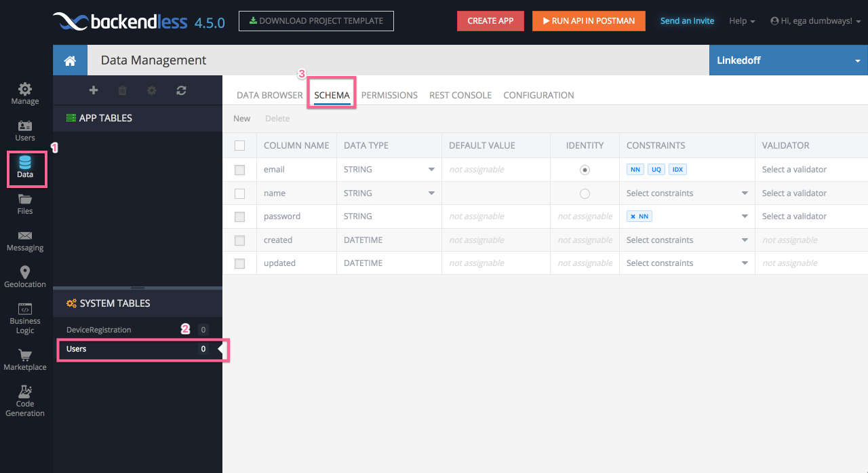Click the add new table plus icon
Screen dimensions: 868x473
93,90
